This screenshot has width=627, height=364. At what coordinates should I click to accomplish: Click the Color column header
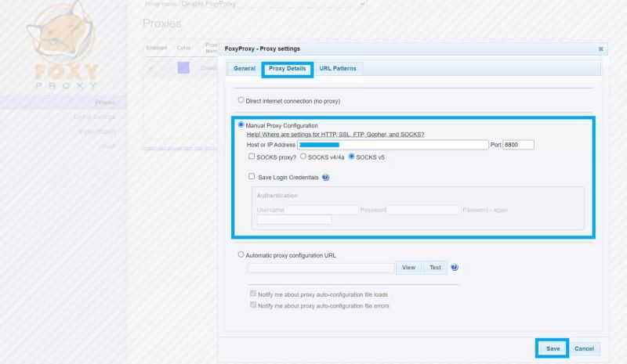(183, 48)
